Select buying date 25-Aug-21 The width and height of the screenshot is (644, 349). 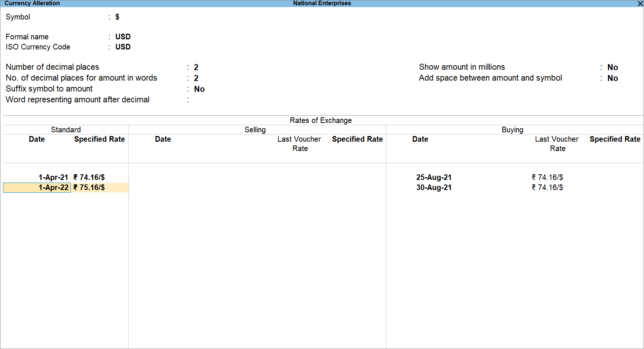click(434, 177)
